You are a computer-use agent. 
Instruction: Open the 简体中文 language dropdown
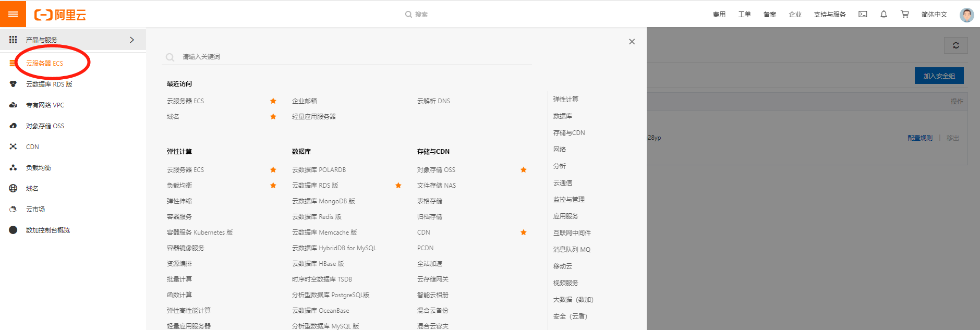[x=934, y=15]
